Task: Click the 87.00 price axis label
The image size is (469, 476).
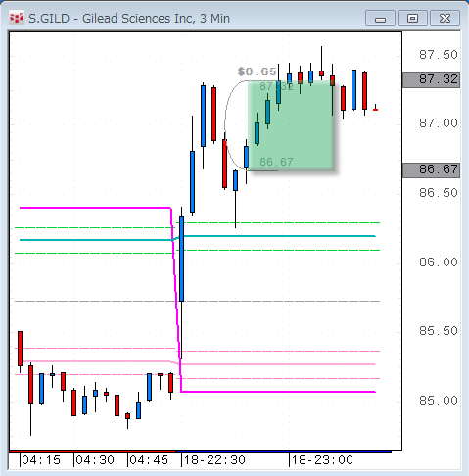Action: [x=439, y=123]
